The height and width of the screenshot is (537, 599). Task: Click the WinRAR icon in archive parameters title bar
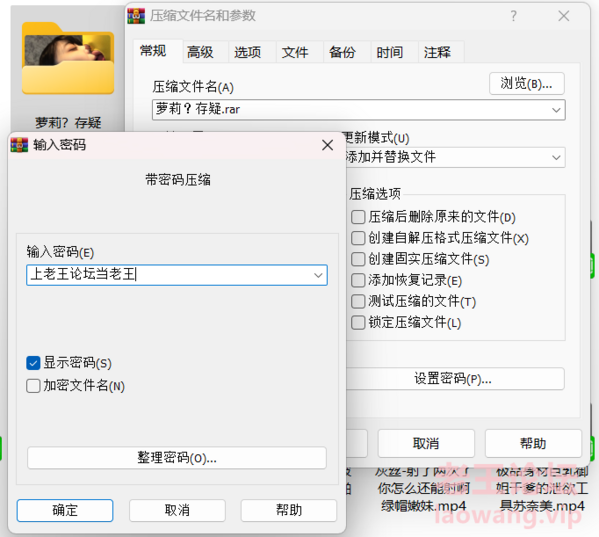136,16
